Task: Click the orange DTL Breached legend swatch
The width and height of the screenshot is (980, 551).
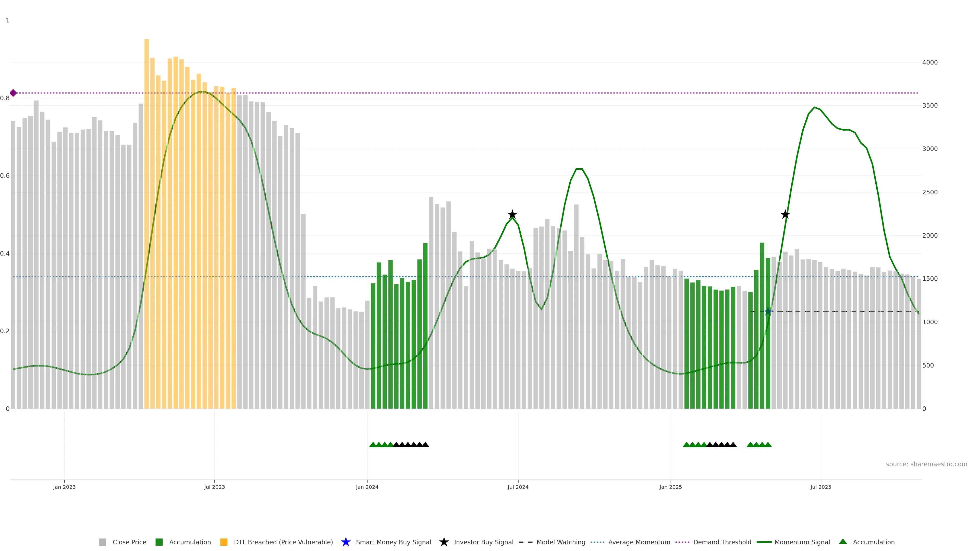Action: pos(224,542)
